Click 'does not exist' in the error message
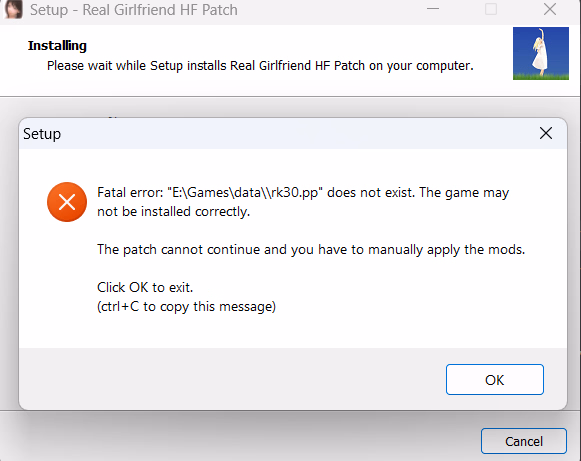The height and width of the screenshot is (461, 581). (x=371, y=193)
